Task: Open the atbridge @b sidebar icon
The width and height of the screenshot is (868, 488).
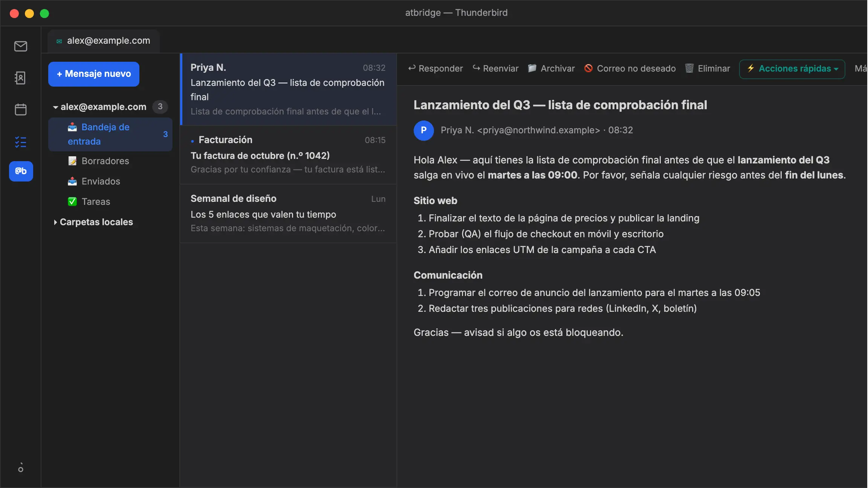Action: point(21,171)
